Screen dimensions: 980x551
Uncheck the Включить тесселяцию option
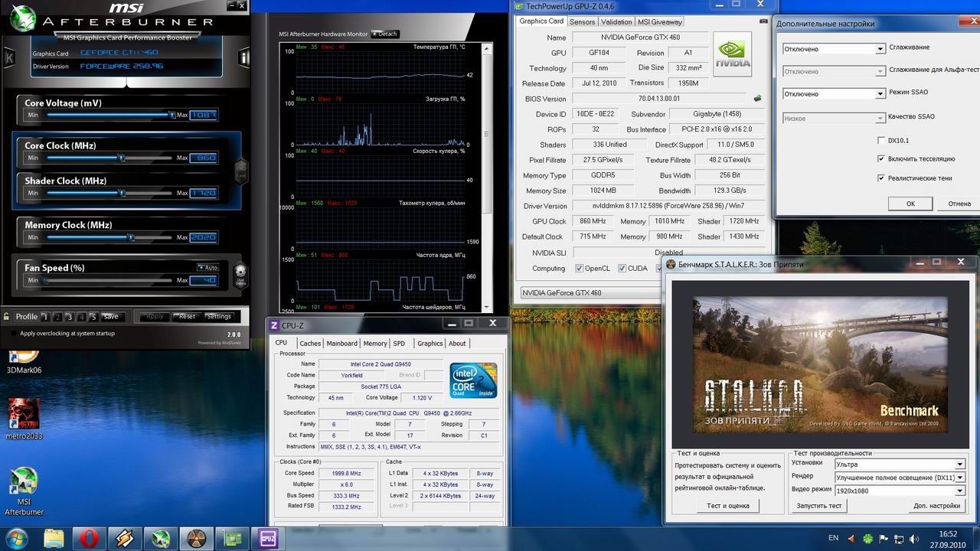click(881, 158)
